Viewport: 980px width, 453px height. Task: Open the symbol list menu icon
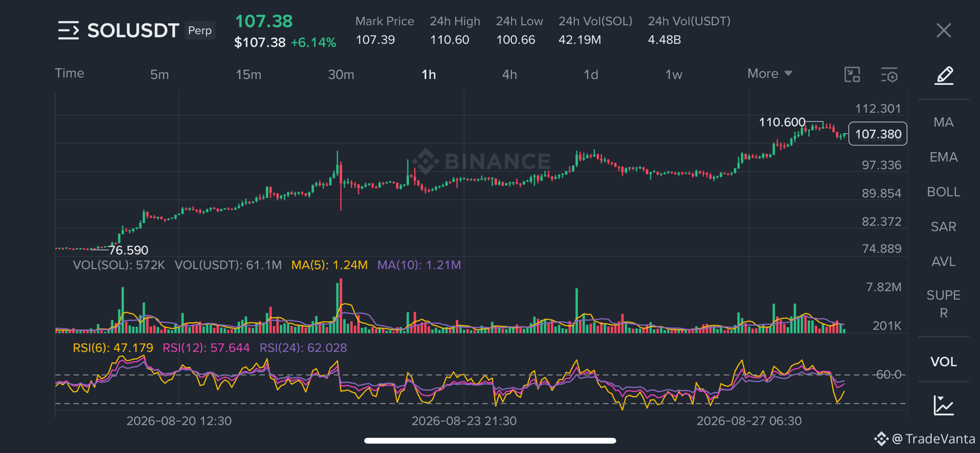coord(68,31)
